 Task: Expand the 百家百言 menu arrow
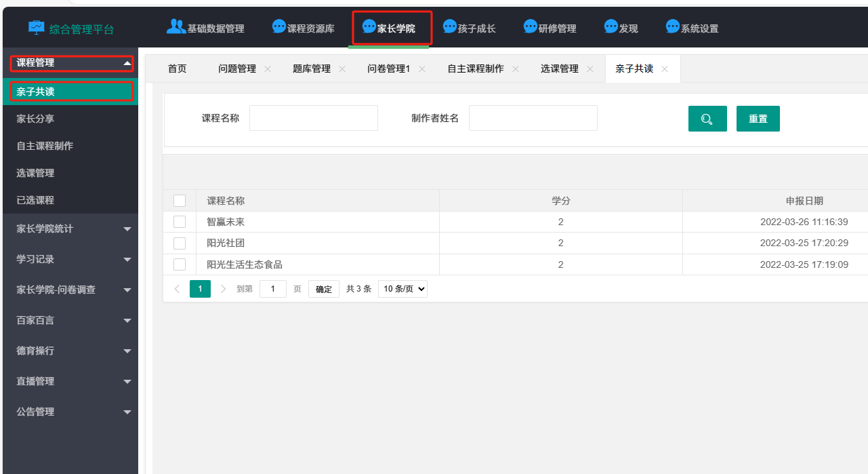pos(127,321)
